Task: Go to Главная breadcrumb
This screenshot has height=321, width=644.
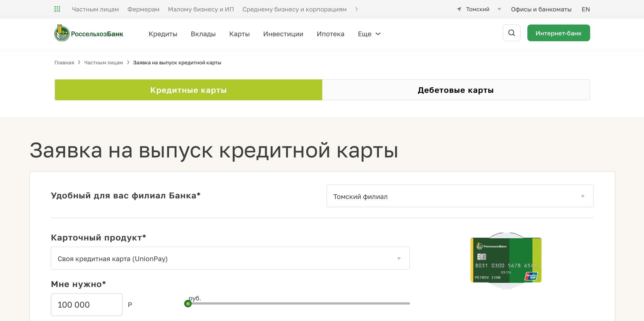Action: pyautogui.click(x=64, y=63)
